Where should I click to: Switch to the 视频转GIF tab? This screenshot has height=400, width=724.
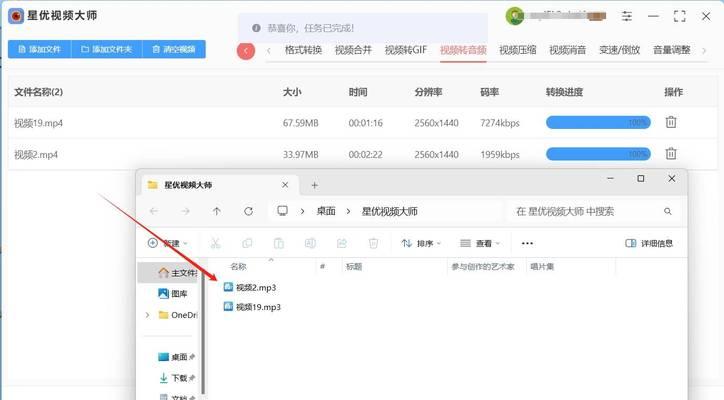pos(406,50)
